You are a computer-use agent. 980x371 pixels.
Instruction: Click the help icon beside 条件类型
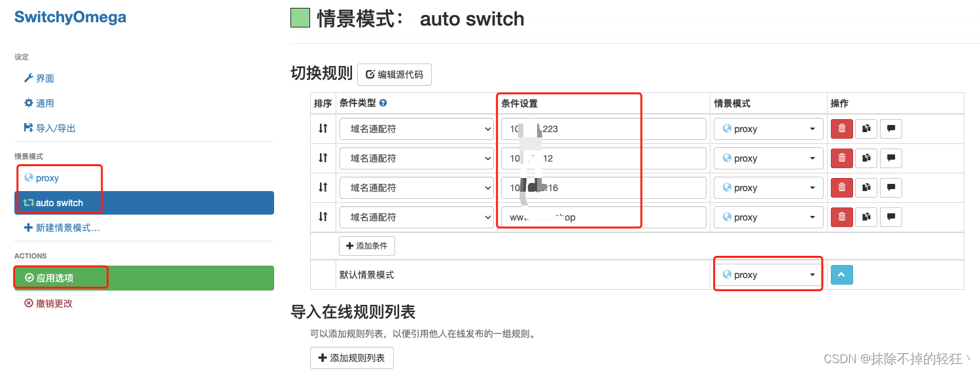coord(383,103)
